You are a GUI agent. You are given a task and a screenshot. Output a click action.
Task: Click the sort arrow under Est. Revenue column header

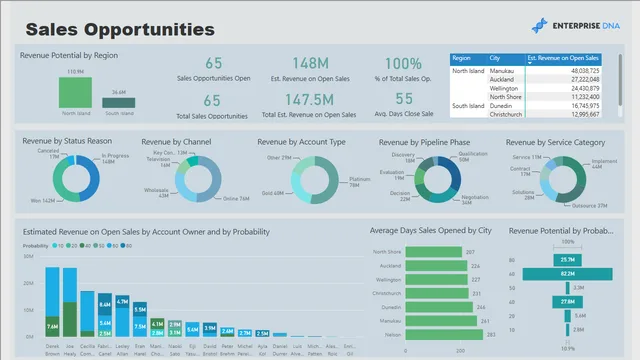click(530, 63)
